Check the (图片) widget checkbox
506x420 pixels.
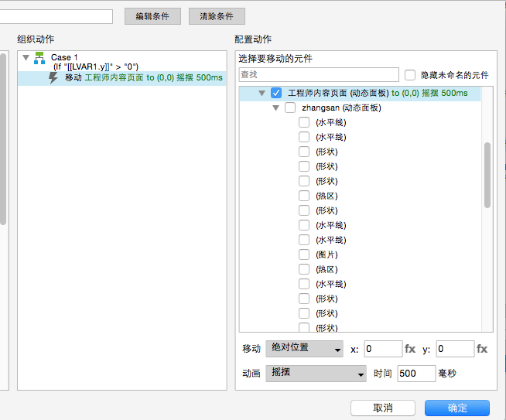304,254
